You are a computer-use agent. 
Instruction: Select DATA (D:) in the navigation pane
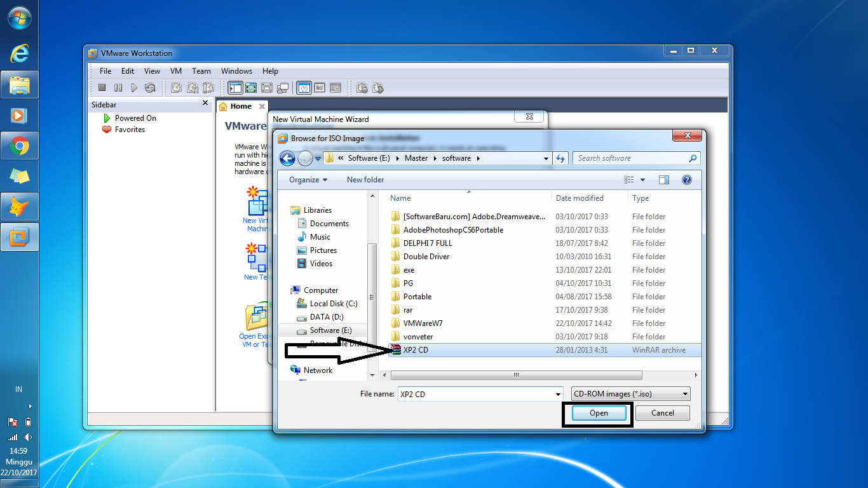pos(327,317)
